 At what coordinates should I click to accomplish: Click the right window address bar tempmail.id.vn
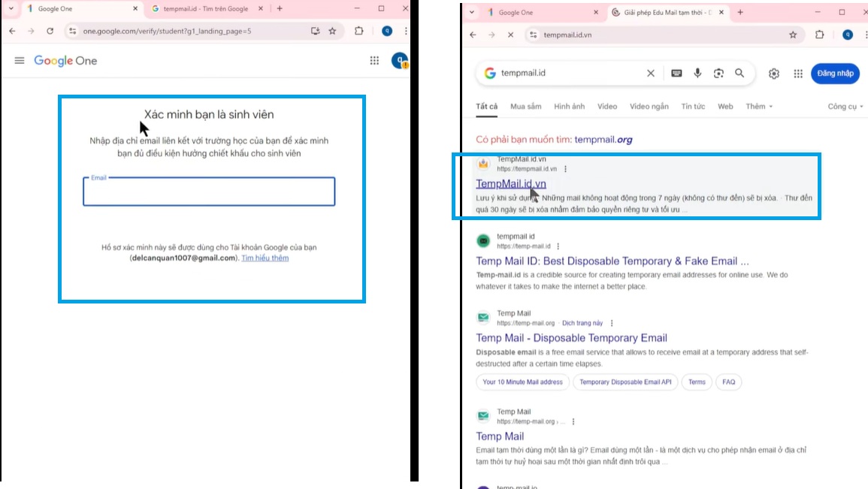tap(567, 35)
